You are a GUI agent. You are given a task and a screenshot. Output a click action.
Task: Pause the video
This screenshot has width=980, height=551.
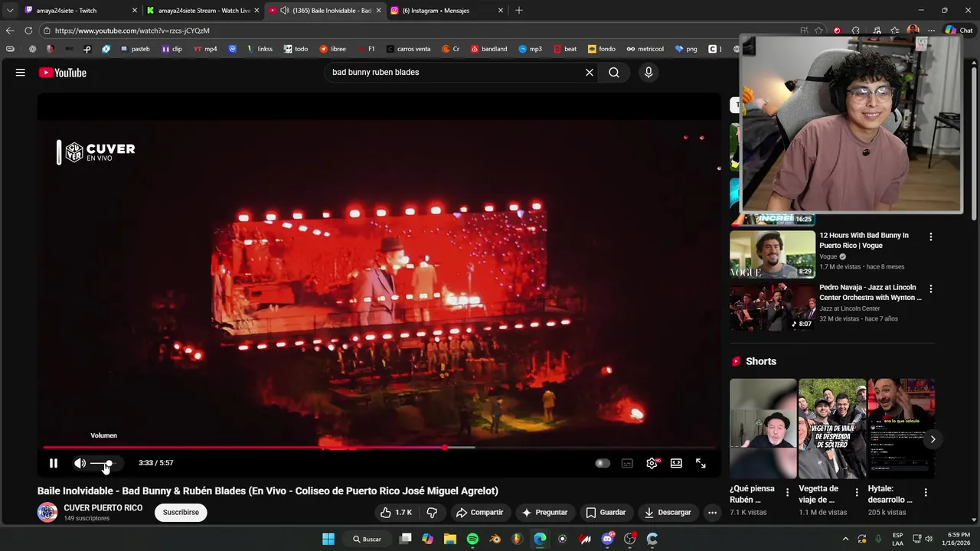tap(54, 463)
